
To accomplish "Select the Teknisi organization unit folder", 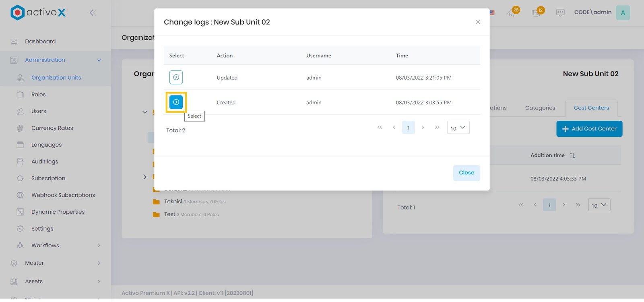I will click(173, 202).
